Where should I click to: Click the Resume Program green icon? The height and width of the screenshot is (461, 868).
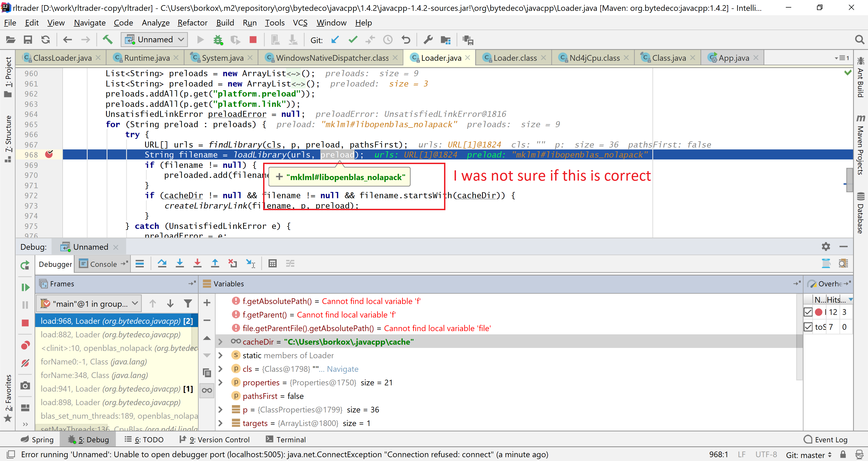[25, 287]
